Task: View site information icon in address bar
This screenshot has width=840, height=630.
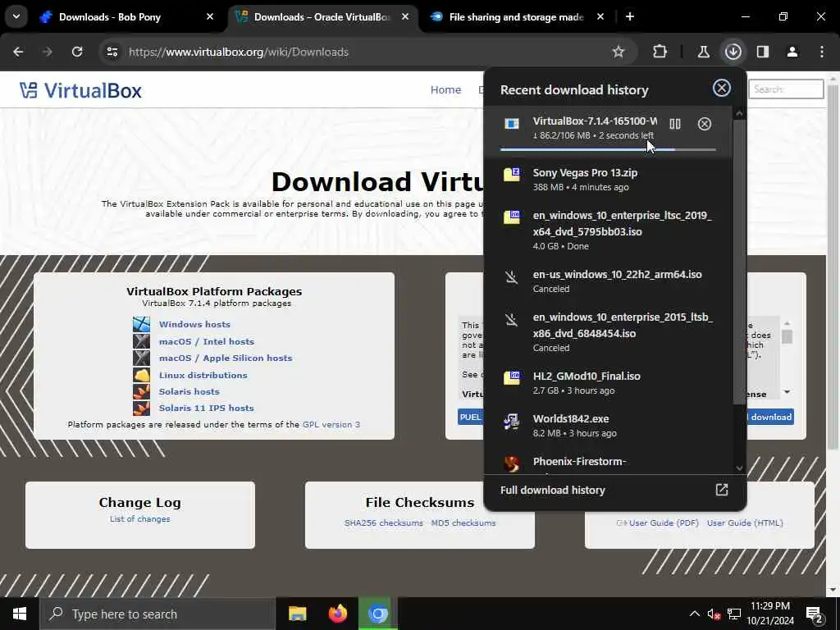Action: 112,52
